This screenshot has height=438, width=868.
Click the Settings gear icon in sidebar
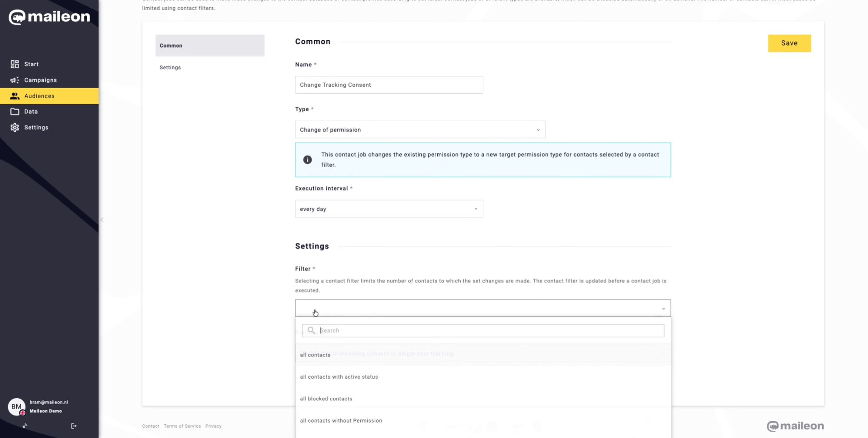tap(15, 128)
